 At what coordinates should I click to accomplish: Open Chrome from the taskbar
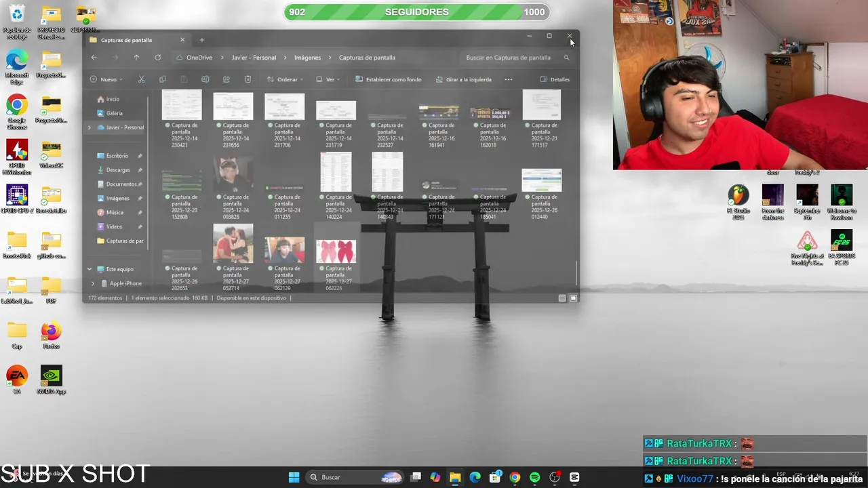coord(515,477)
